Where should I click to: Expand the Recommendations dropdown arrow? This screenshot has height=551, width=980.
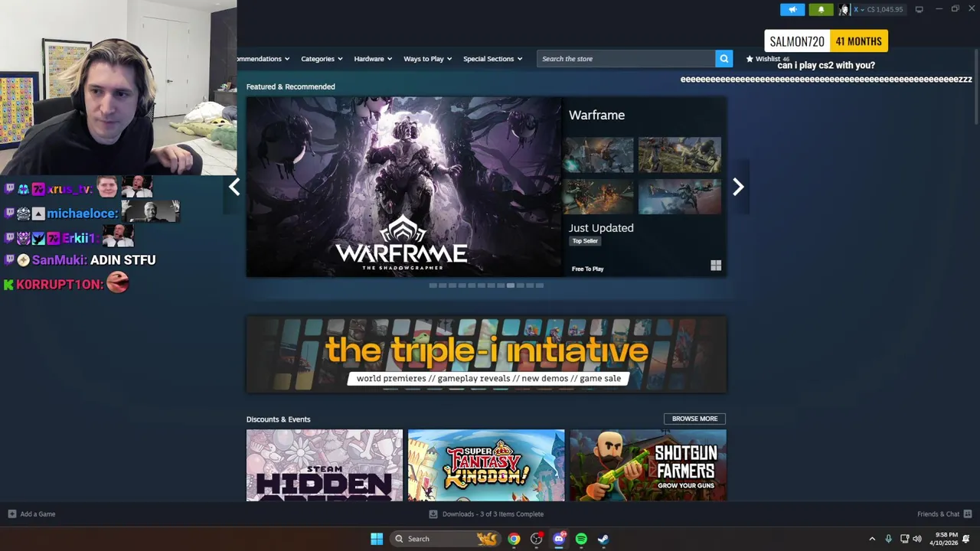click(x=287, y=59)
